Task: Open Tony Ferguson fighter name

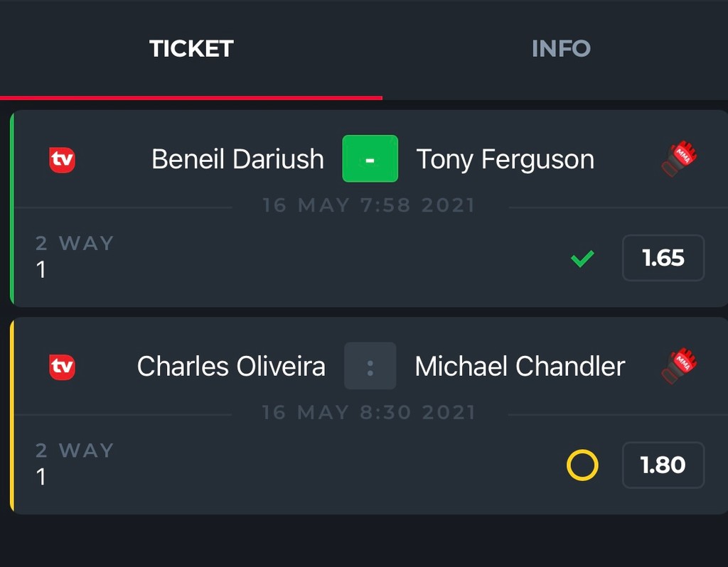Action: point(505,160)
